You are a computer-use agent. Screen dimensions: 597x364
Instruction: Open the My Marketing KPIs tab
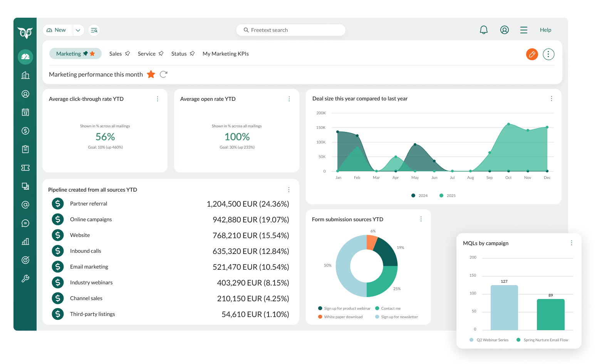coord(226,54)
